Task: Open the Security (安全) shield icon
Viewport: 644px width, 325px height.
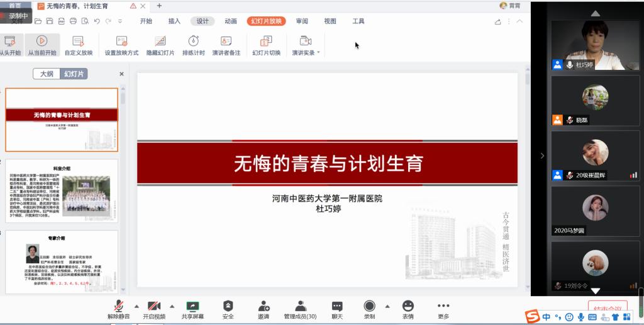Action: tap(228, 307)
